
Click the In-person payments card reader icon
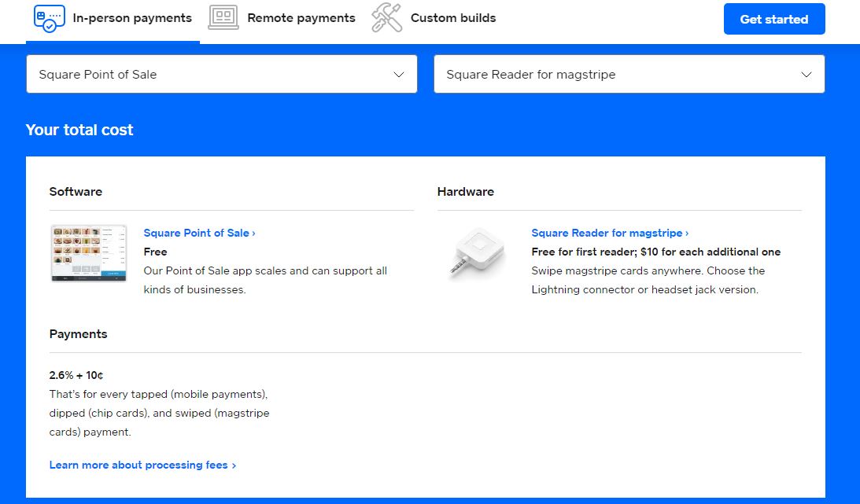point(50,19)
